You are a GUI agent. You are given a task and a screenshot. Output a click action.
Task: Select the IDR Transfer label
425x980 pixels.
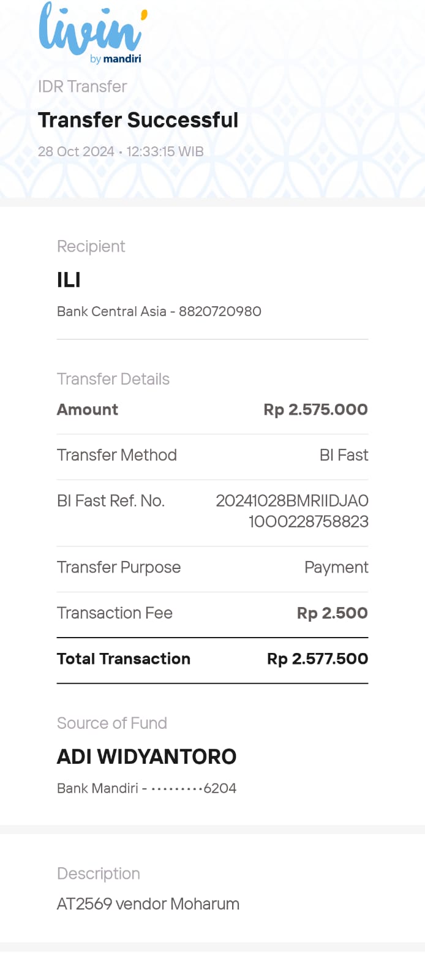tap(82, 86)
